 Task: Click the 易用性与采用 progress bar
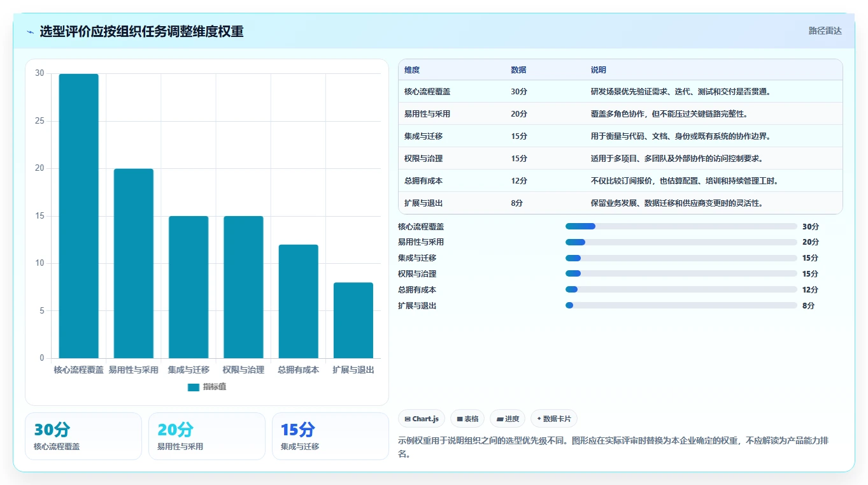pos(681,242)
